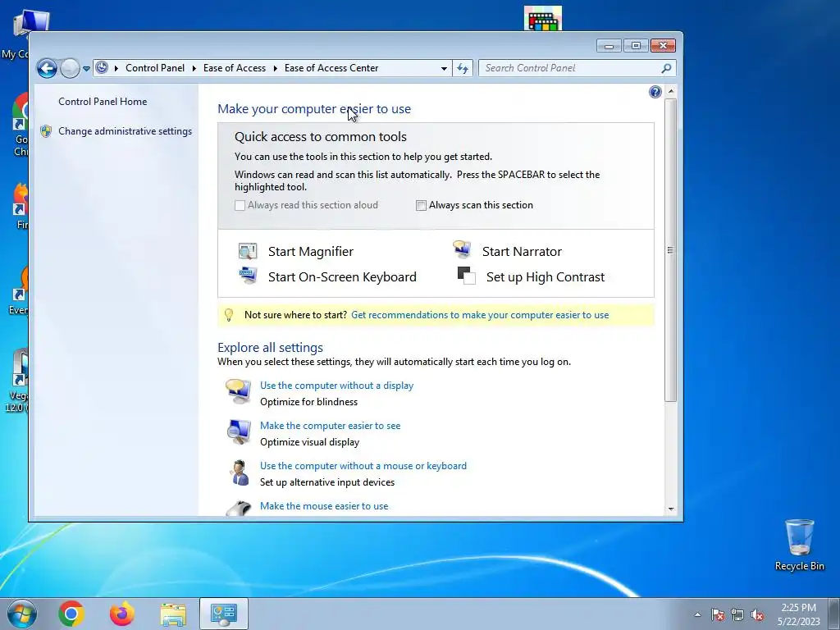The image size is (840, 630).
Task: Click the scrollbar down arrow
Action: 671,509
